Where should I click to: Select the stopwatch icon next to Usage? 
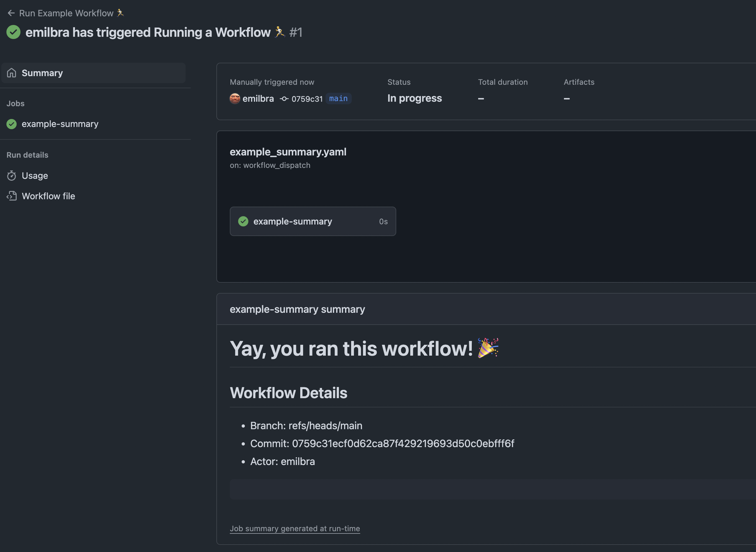12,176
